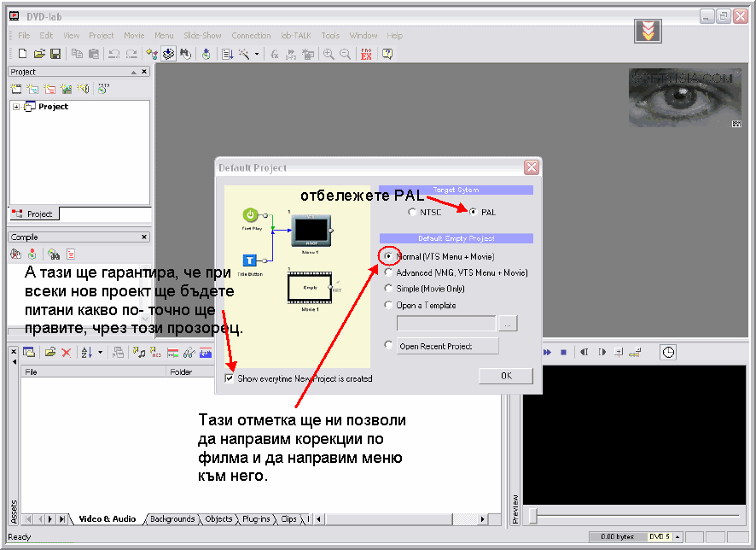Open the help question mark icon
Image resolution: width=756 pixels, height=550 pixels.
click(x=387, y=54)
